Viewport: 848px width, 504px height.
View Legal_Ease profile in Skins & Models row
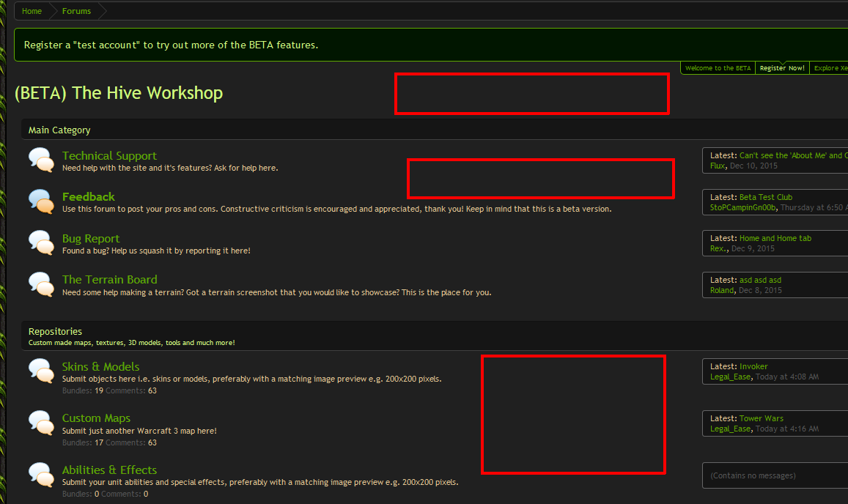tap(731, 377)
